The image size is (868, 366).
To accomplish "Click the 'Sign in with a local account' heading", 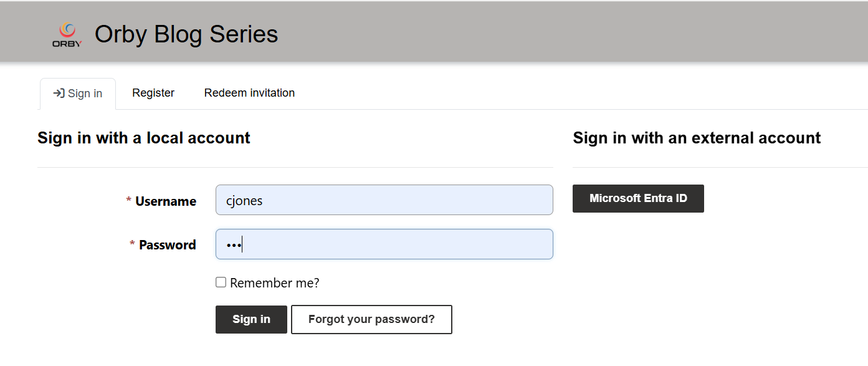I will [144, 138].
